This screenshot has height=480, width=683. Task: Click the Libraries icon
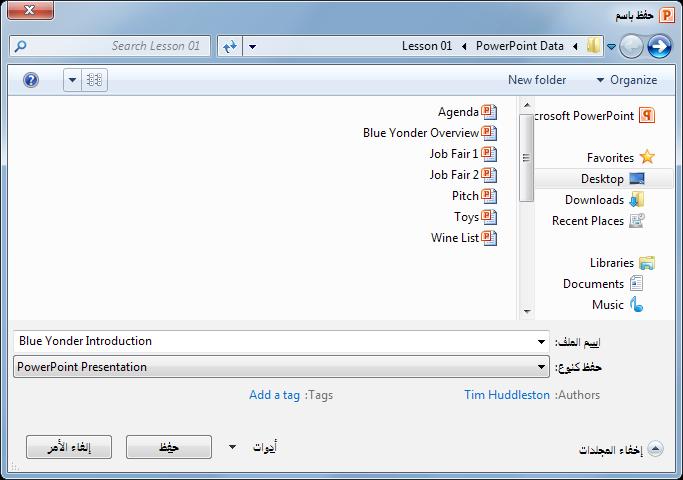click(647, 263)
